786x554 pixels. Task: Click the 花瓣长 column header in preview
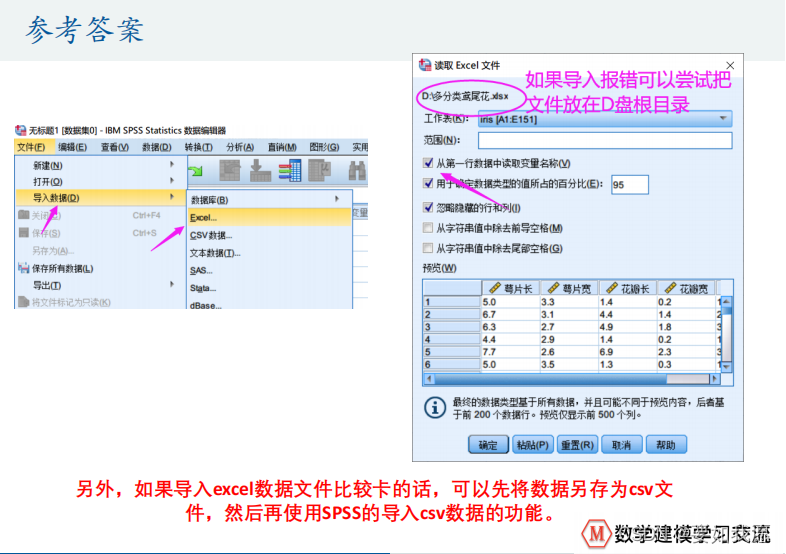click(628, 288)
